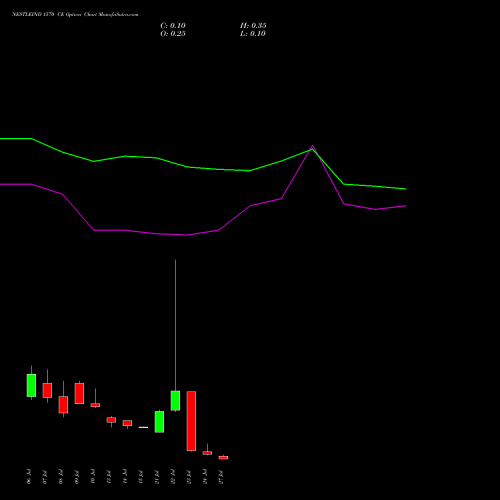Image resolution: width=500 pixels, height=500 pixels.
Task: Click the 09 Jul date label
Action: pos(77,477)
